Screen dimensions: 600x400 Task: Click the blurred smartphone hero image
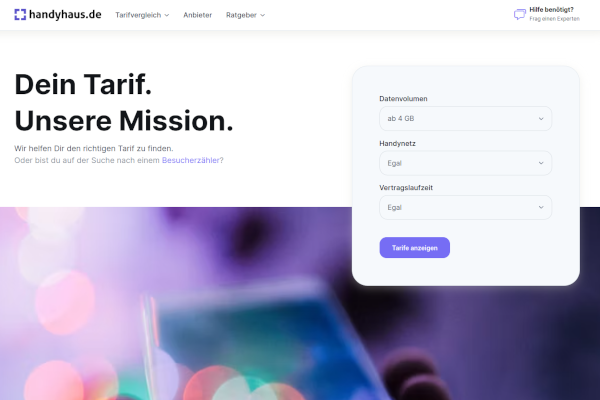click(x=176, y=304)
